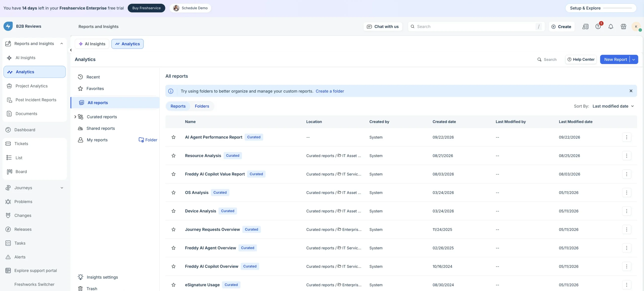Expand the Curated reports tree item

tap(75, 117)
